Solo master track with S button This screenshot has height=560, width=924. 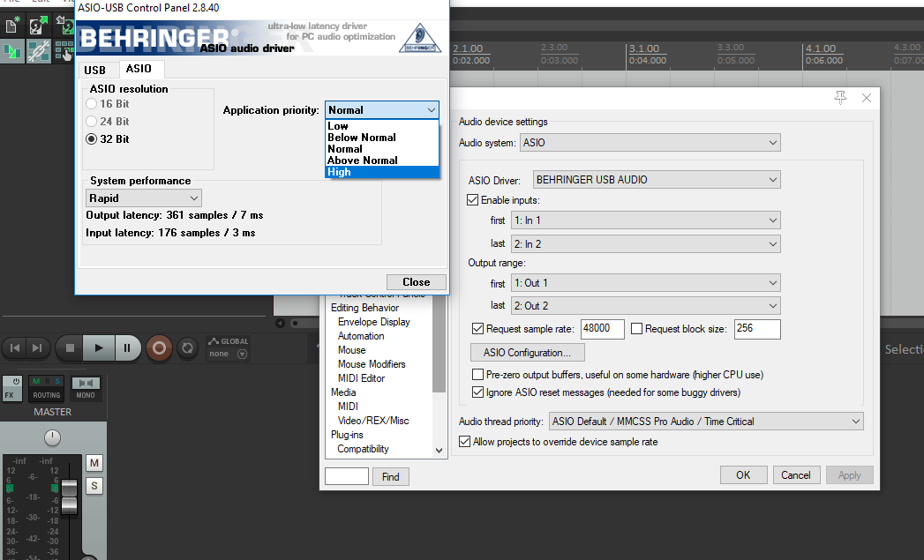[94, 486]
